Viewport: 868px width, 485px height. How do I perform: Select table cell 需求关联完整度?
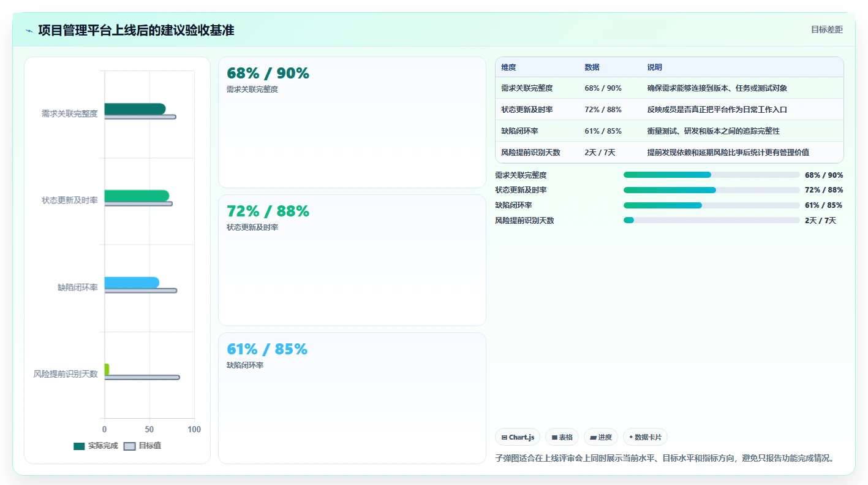pos(527,88)
